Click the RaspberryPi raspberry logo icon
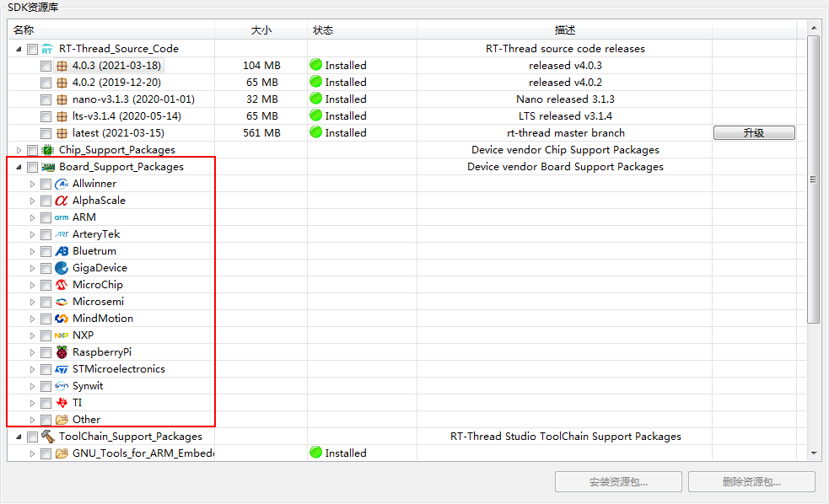Viewport: 829px width, 504px height. pyautogui.click(x=62, y=352)
